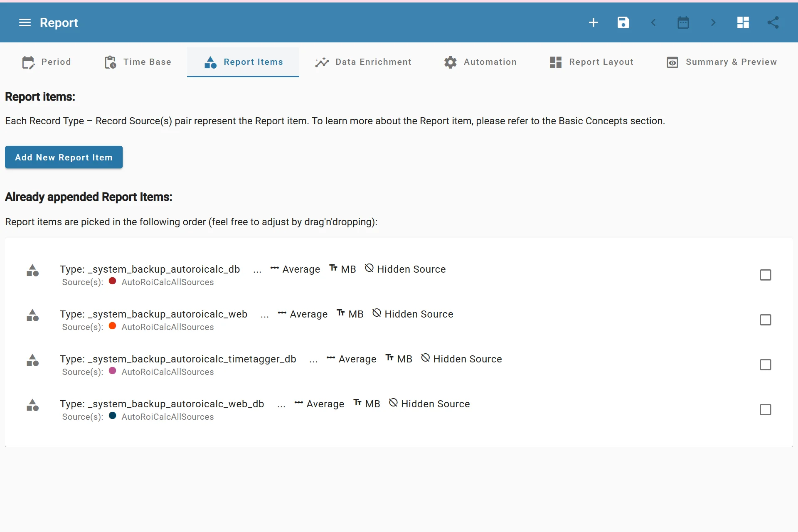Click MB unit icon in autoroicalc_timetagger_db row

[x=389, y=358]
